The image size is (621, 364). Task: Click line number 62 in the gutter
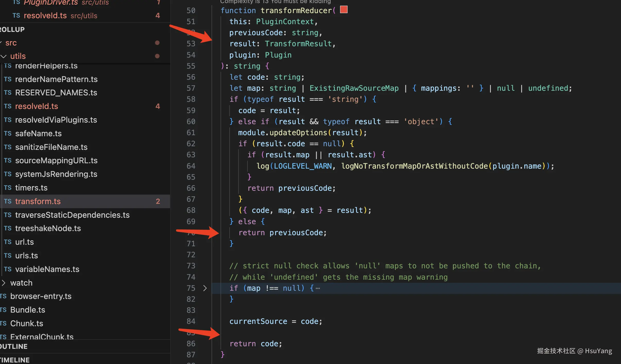[191, 144]
